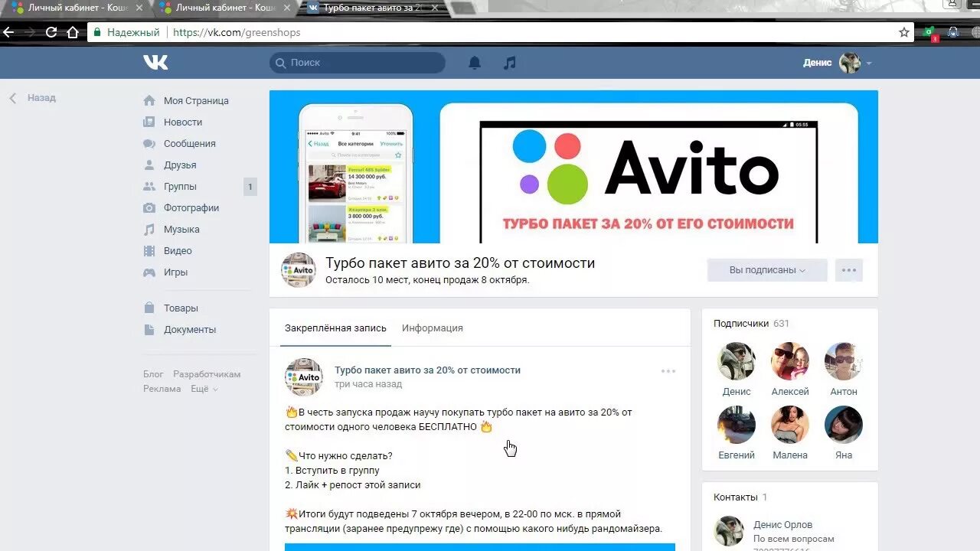Open the Денис profile menu arrow
This screenshot has height=551, width=980.
(869, 64)
